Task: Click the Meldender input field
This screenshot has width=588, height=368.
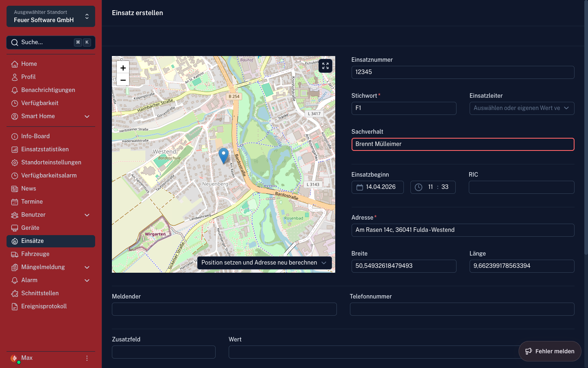Action: 224,309
